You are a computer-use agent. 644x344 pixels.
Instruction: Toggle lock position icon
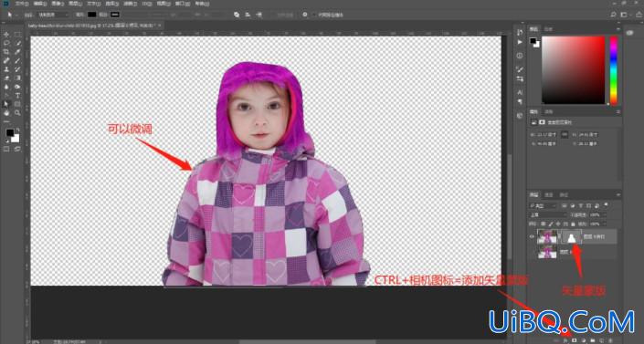pos(558,224)
